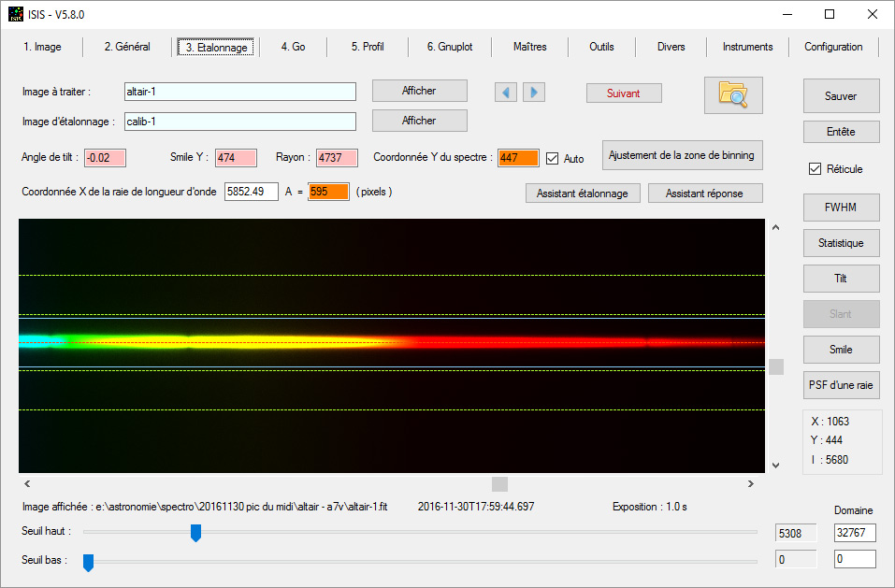Click the Exposition : 1.0 s text
Screen dimensions: 895x588
tap(650, 507)
